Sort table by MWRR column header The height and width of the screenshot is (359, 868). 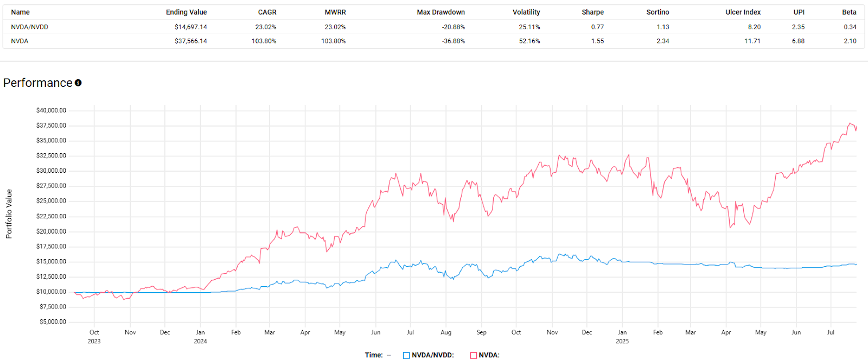[335, 12]
